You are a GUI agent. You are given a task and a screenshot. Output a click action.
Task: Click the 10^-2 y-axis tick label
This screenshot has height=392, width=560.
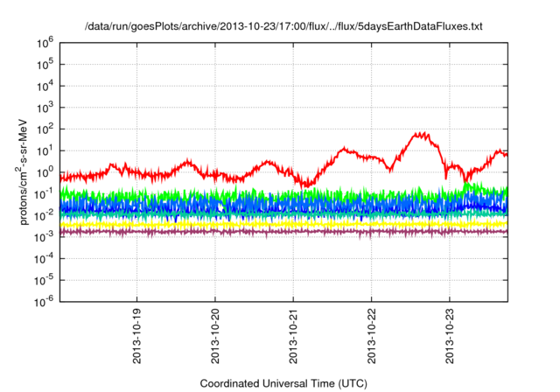(x=45, y=215)
